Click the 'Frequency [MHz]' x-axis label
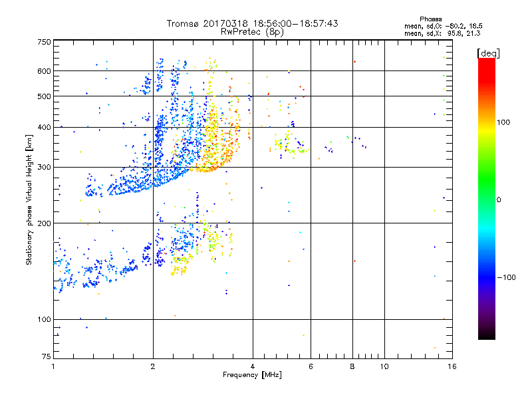Image resolution: width=532 pixels, height=399 pixels. [x=252, y=375]
